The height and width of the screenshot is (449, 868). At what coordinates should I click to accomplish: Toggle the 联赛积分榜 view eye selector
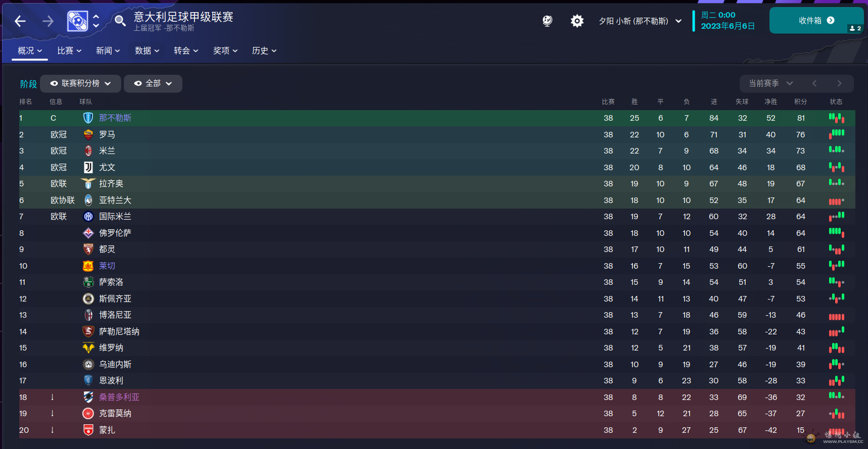81,83
